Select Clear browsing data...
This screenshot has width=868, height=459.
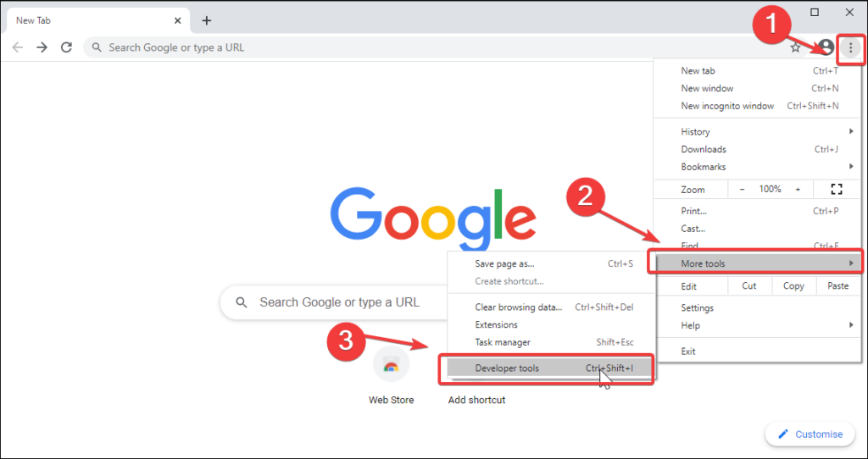pyautogui.click(x=551, y=307)
